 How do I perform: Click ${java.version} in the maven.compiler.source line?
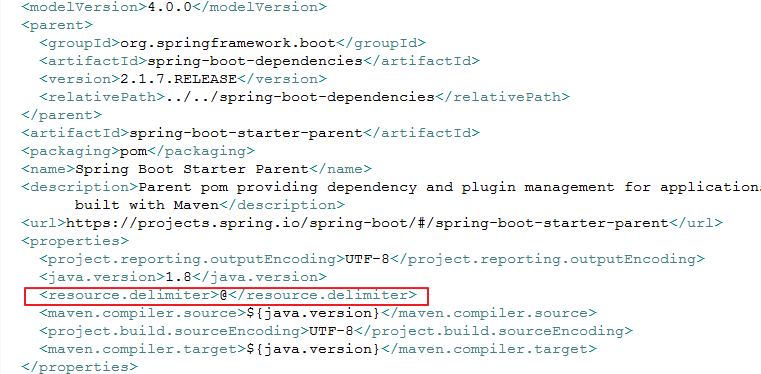[313, 313]
